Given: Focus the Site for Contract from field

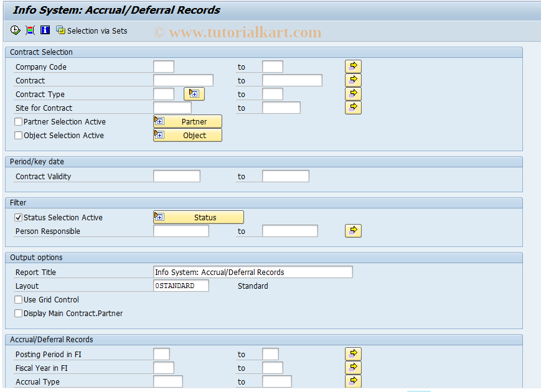Looking at the screenshot, I should tap(172, 108).
